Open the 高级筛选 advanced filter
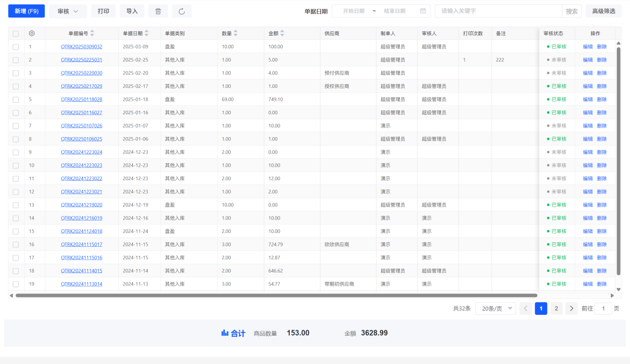 [603, 11]
